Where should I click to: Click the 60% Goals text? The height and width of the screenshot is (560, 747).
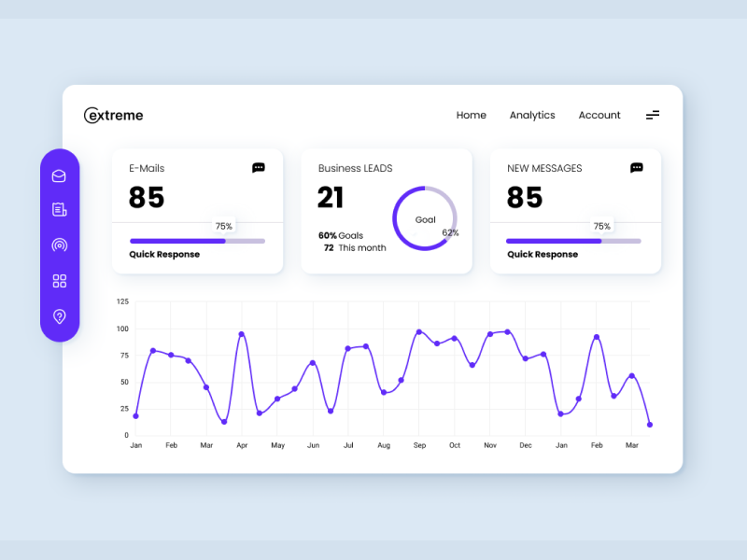[341, 236]
